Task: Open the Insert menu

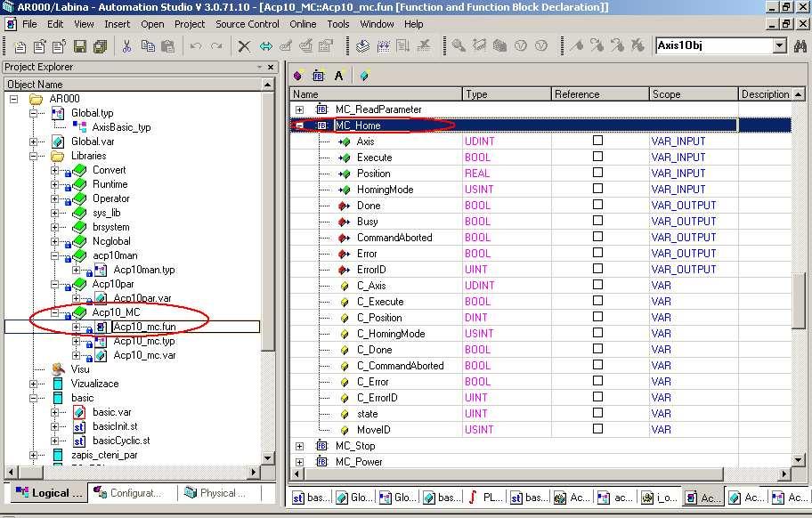Action: click(x=117, y=24)
